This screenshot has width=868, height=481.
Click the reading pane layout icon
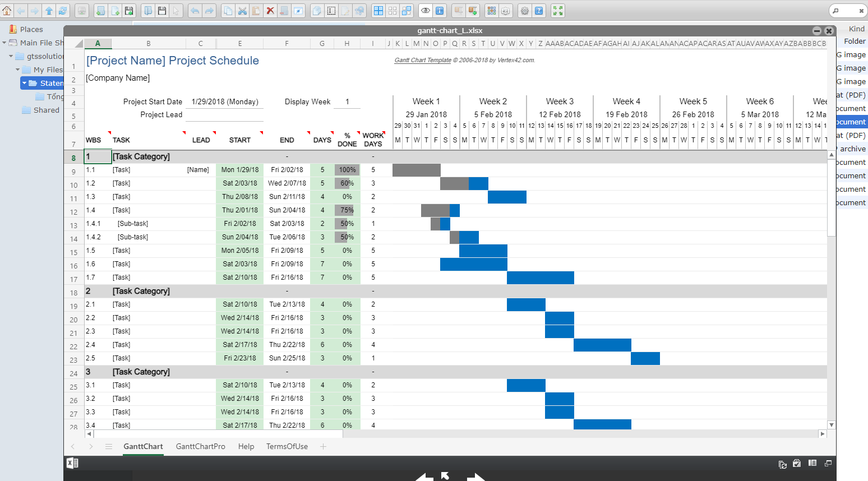pyautogui.click(x=812, y=463)
